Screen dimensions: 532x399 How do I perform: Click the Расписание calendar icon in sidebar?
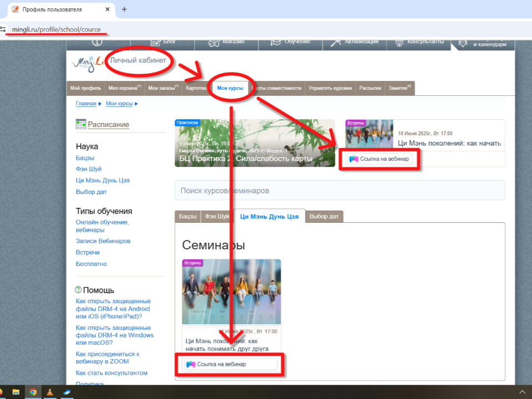coord(81,124)
